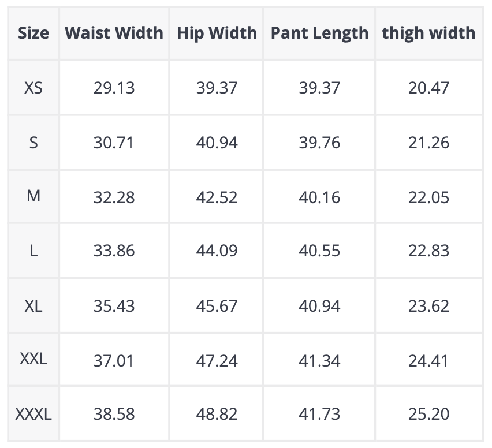
Task: Click waist width value 29.13
Action: click(114, 88)
